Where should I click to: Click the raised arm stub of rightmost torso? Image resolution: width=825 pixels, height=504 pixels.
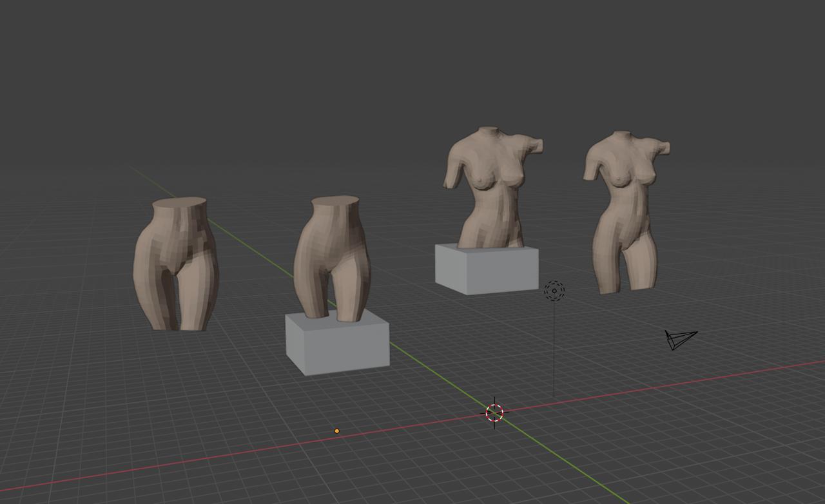661,148
